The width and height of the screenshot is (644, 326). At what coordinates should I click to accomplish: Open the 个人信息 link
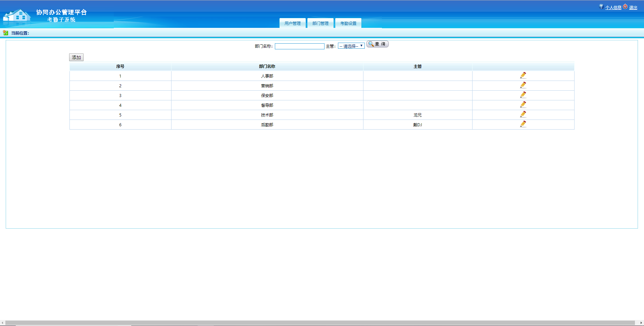click(613, 8)
